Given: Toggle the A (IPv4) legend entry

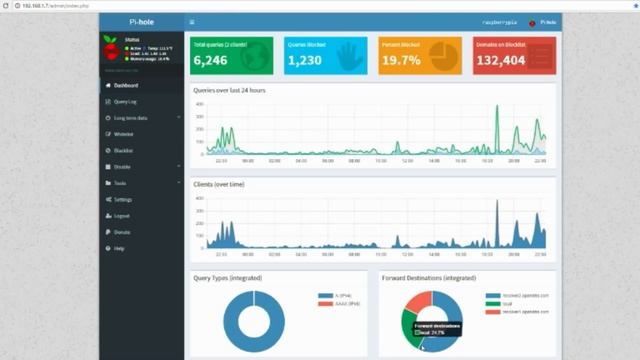Looking at the screenshot, I should pyautogui.click(x=335, y=296).
